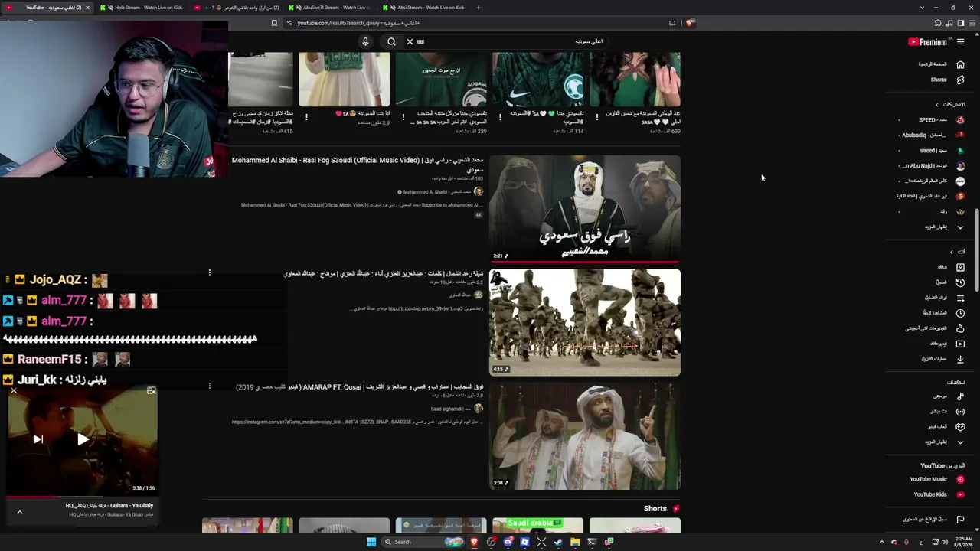Open a new browser tab

[479, 8]
